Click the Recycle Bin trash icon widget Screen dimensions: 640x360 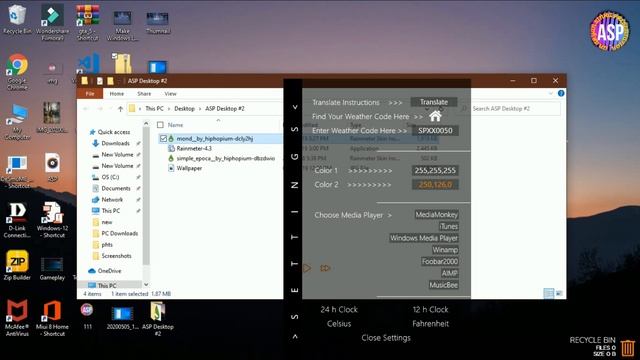[628, 348]
